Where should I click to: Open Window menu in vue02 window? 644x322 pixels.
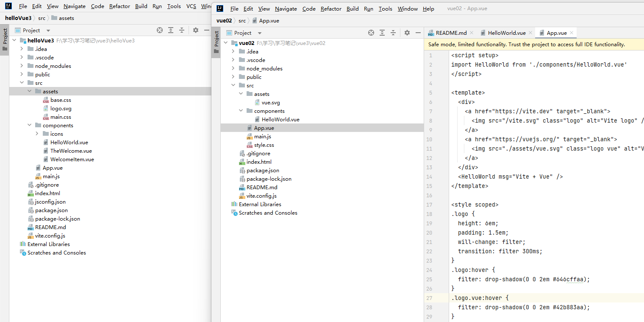click(x=408, y=8)
